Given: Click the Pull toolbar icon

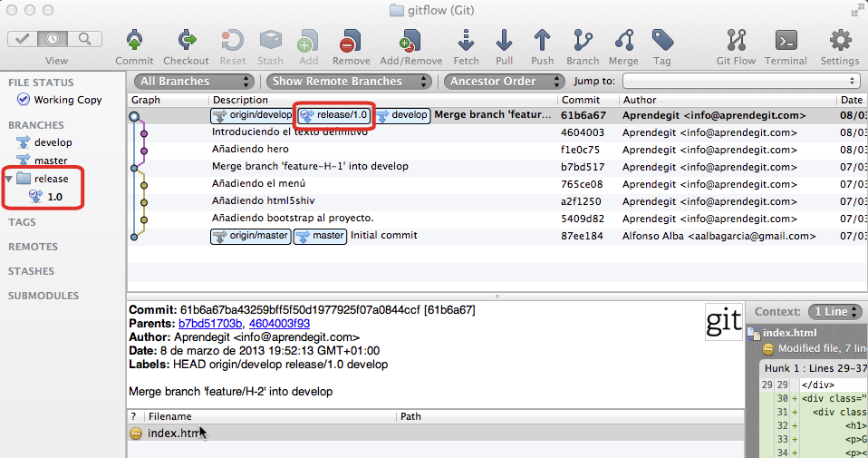Looking at the screenshot, I should point(504,41).
